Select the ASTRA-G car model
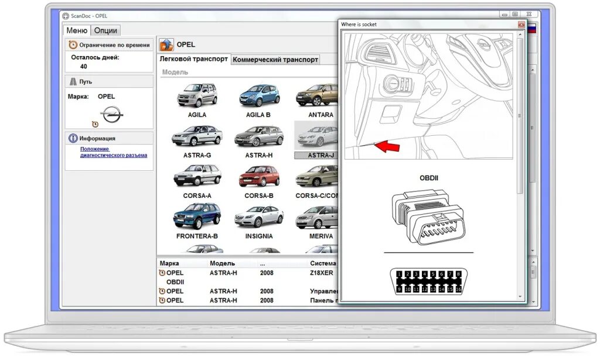This screenshot has width=600, height=364. [x=197, y=141]
